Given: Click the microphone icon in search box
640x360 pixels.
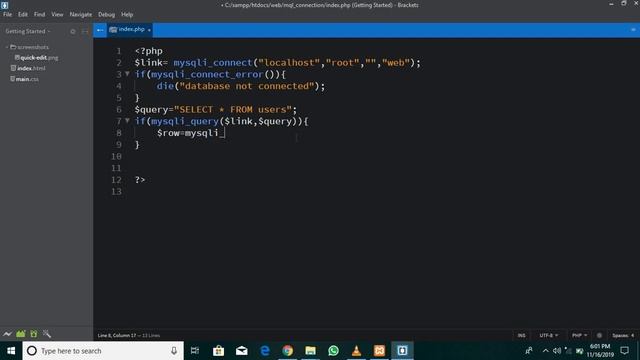Looking at the screenshot, I should (174, 351).
